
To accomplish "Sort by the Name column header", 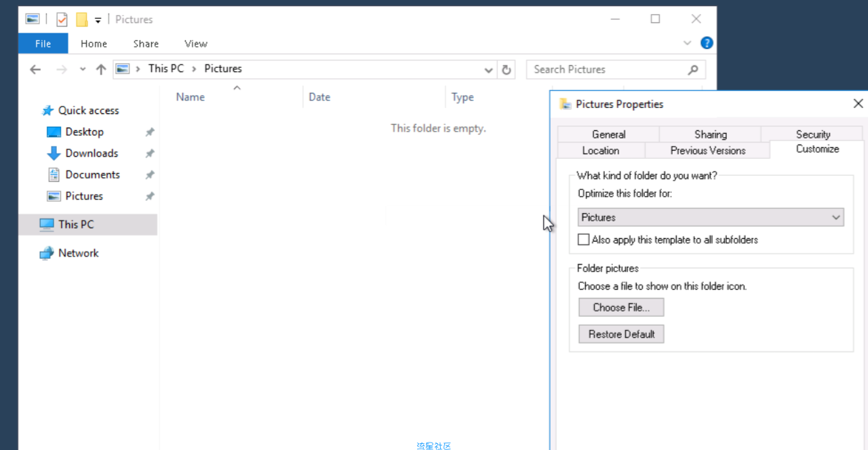I will 190,97.
